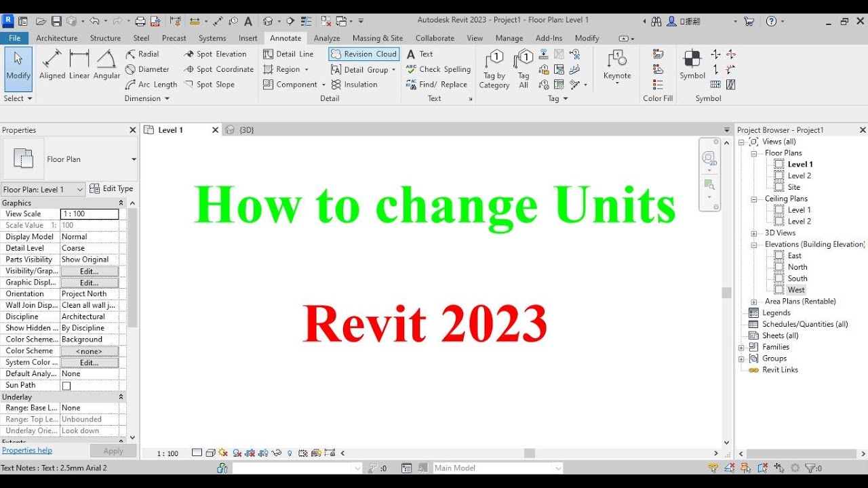Activate the Spot Slope tool
868x488 pixels.
209,85
